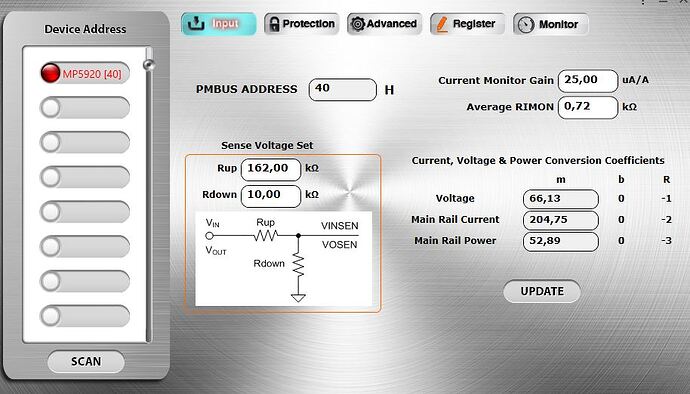Click the UPDATE button
Viewport: 690px width, 394px height.
pos(542,291)
